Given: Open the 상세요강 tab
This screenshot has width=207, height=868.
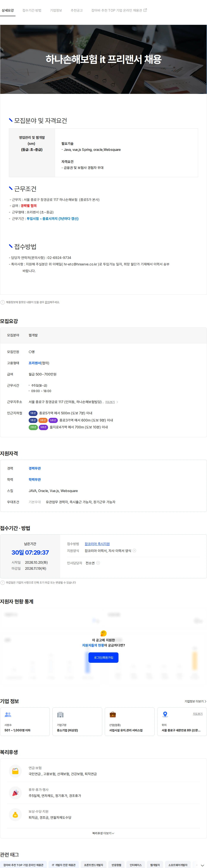Looking at the screenshot, I should point(8,10).
